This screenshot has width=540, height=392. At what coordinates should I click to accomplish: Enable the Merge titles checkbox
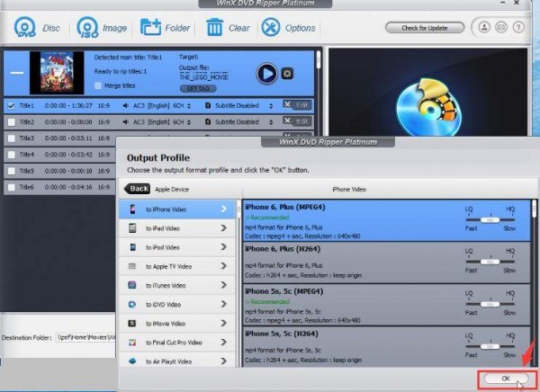click(98, 85)
